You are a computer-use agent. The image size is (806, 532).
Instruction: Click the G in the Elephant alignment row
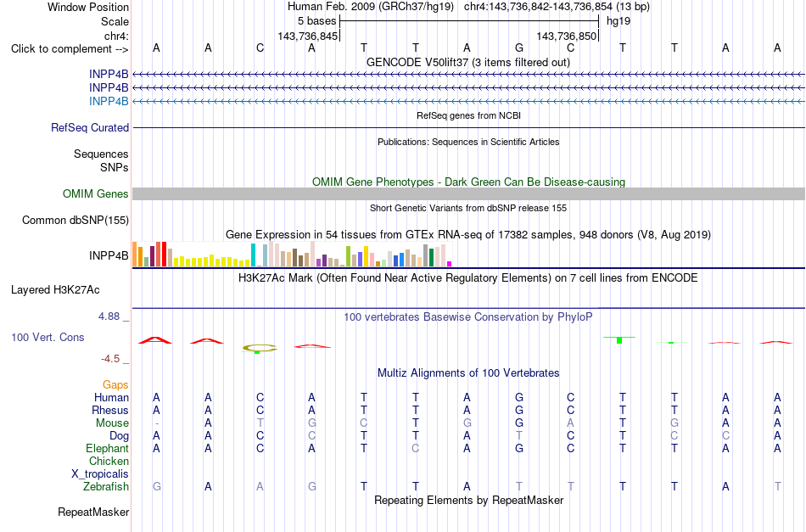click(x=519, y=449)
